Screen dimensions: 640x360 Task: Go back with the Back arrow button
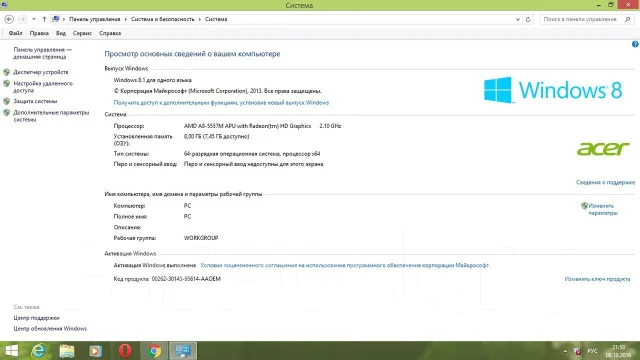pyautogui.click(x=9, y=19)
